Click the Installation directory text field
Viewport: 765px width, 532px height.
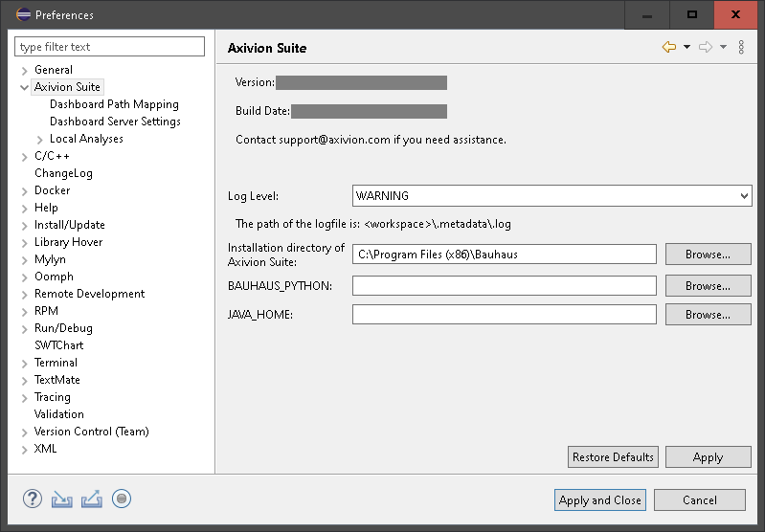coord(505,255)
